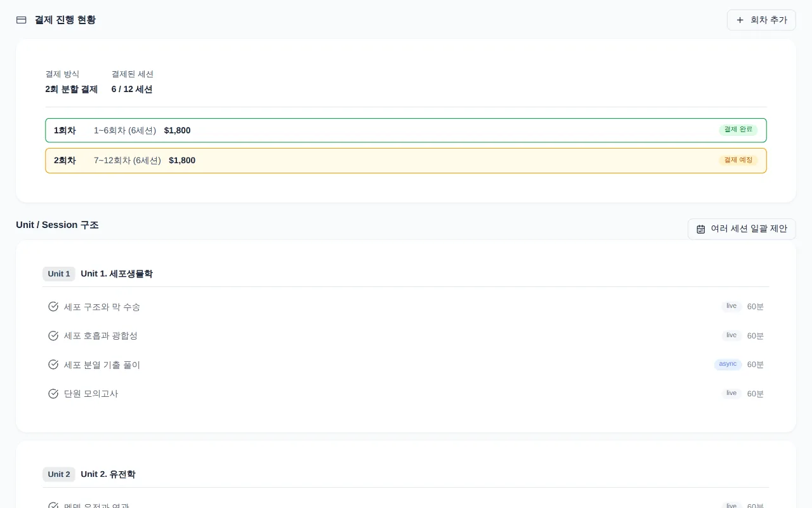Click the 1~6회차 (6세션) text
The width and height of the screenshot is (812, 508).
click(x=125, y=130)
